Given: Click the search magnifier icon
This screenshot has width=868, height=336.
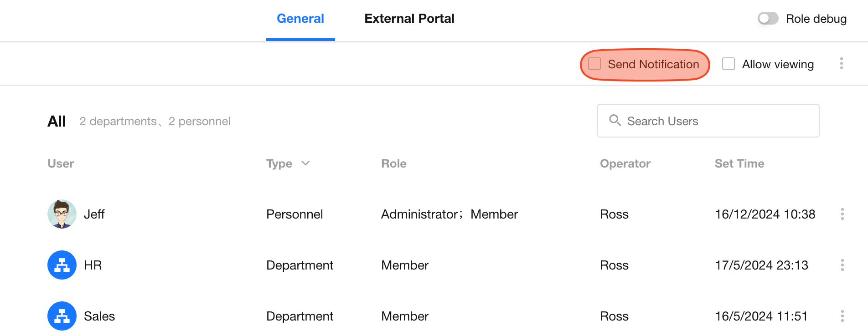Looking at the screenshot, I should pos(615,121).
